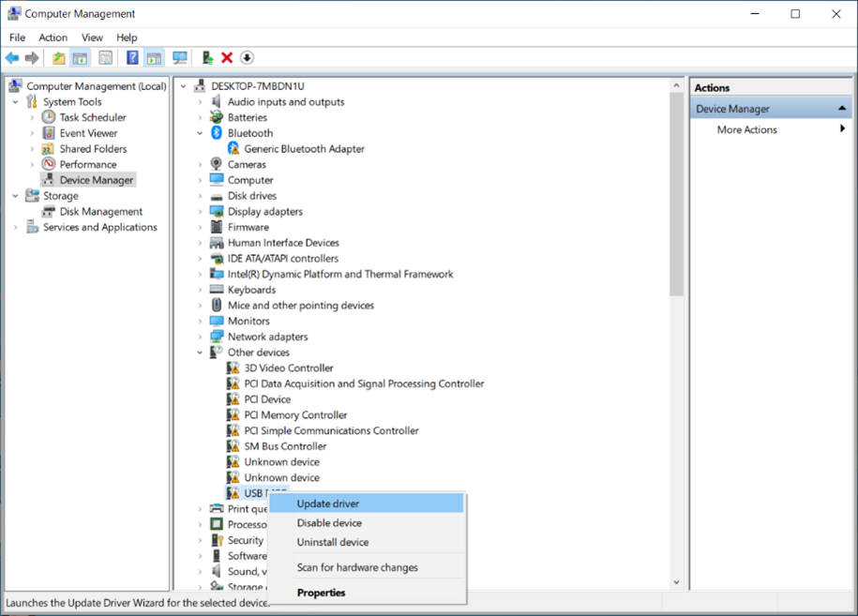Image resolution: width=858 pixels, height=616 pixels.
Task: Click the Scan for hardware changes monitor icon
Action: pos(179,57)
